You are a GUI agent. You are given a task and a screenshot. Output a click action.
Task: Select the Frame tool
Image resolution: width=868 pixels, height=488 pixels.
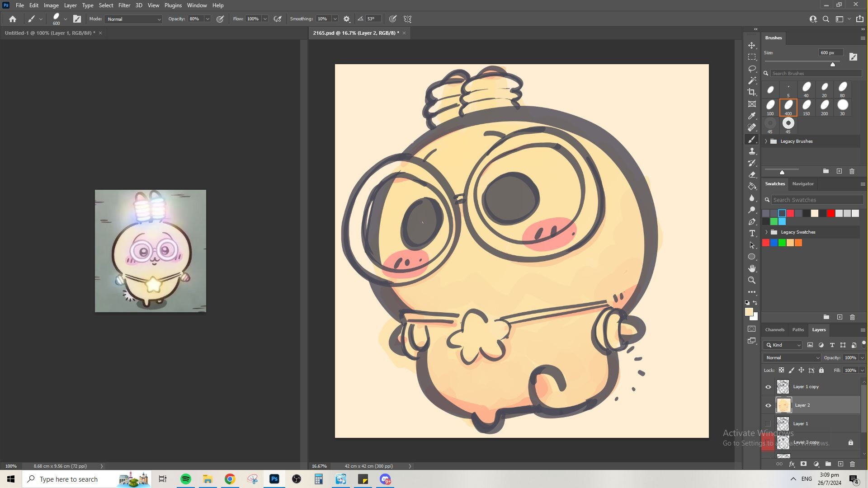pyautogui.click(x=752, y=104)
